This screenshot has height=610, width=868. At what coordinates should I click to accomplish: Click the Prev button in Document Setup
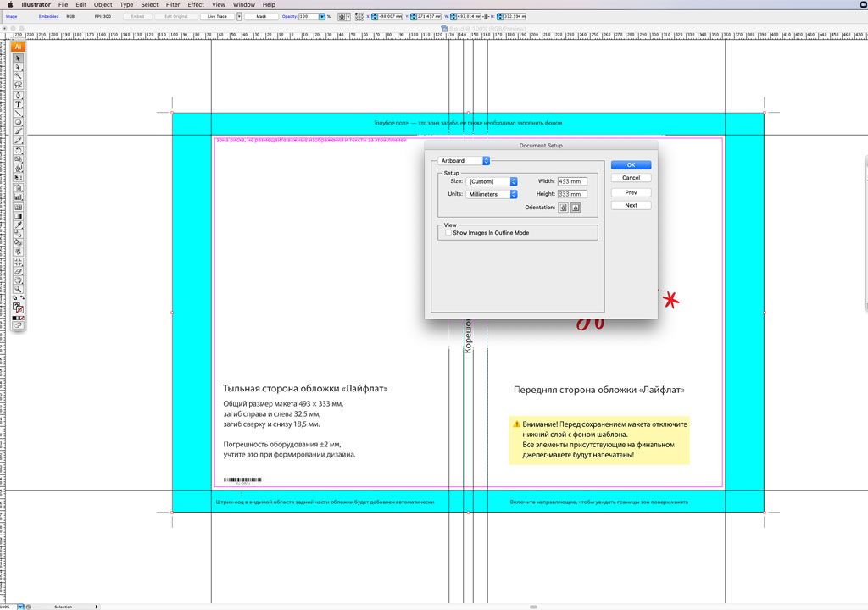pyautogui.click(x=631, y=192)
